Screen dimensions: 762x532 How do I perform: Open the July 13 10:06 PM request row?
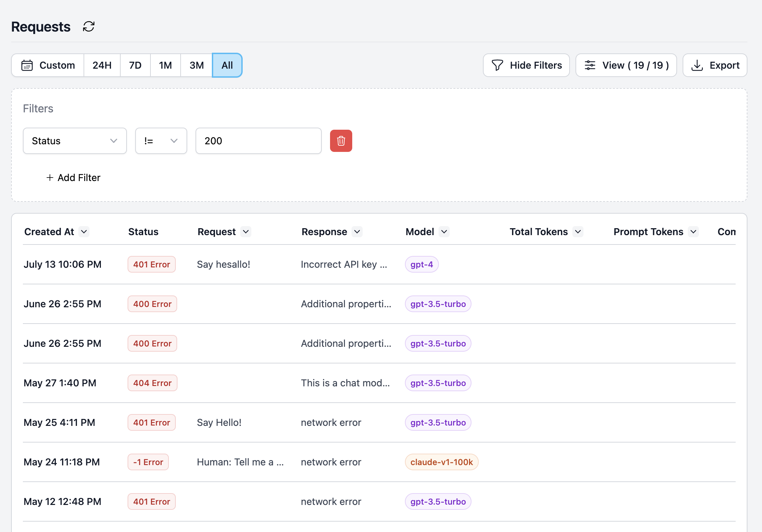[379, 264]
